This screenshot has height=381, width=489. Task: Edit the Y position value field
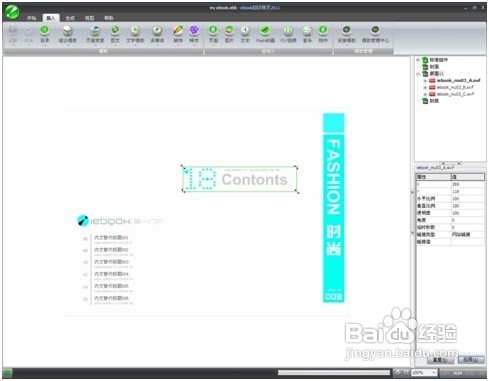(467, 191)
